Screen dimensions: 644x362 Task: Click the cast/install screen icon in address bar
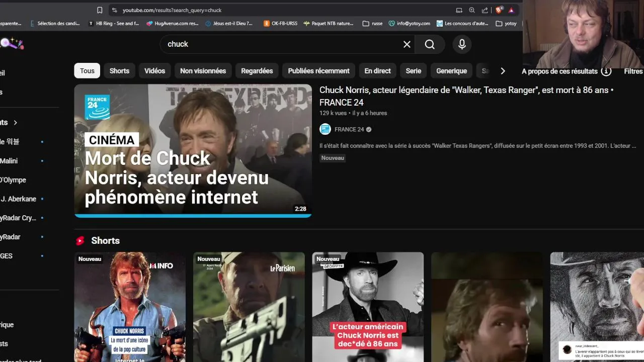(459, 10)
